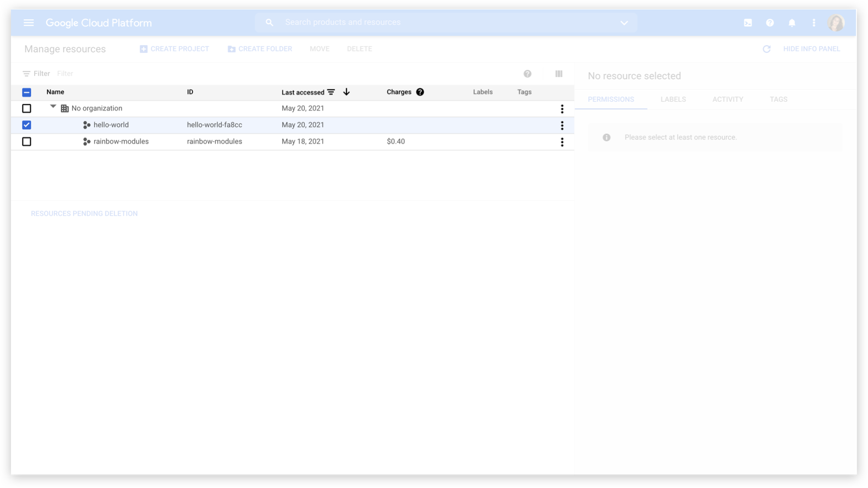
Task: Click the search magnifier icon
Action: click(270, 23)
